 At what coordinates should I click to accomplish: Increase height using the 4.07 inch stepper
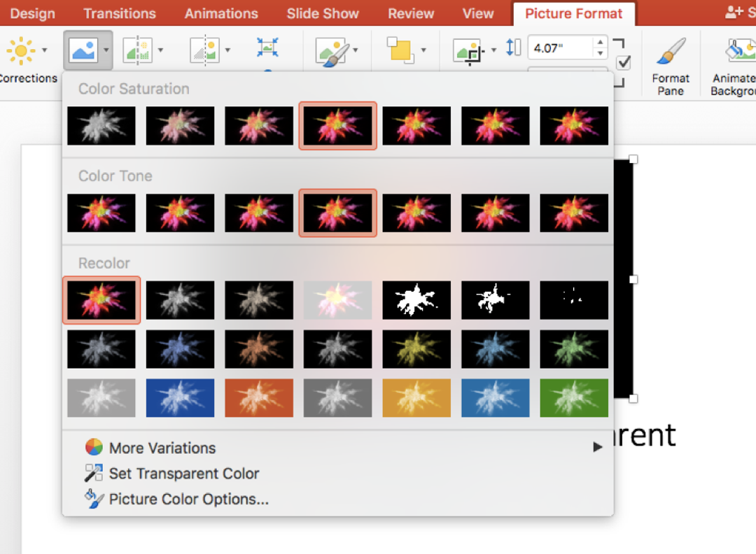click(600, 43)
